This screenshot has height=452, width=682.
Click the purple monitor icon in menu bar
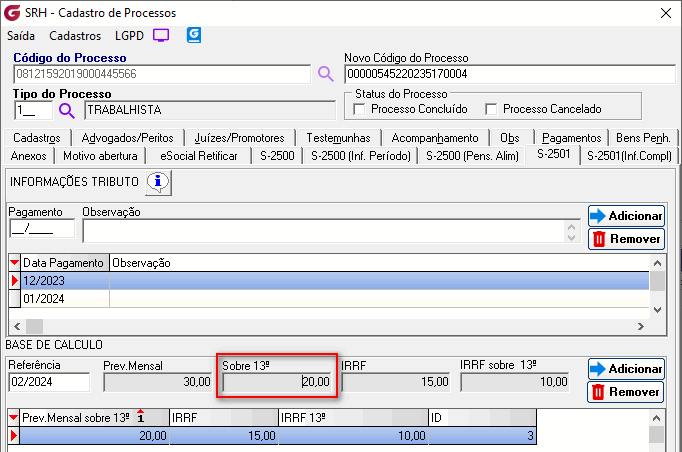(160, 35)
